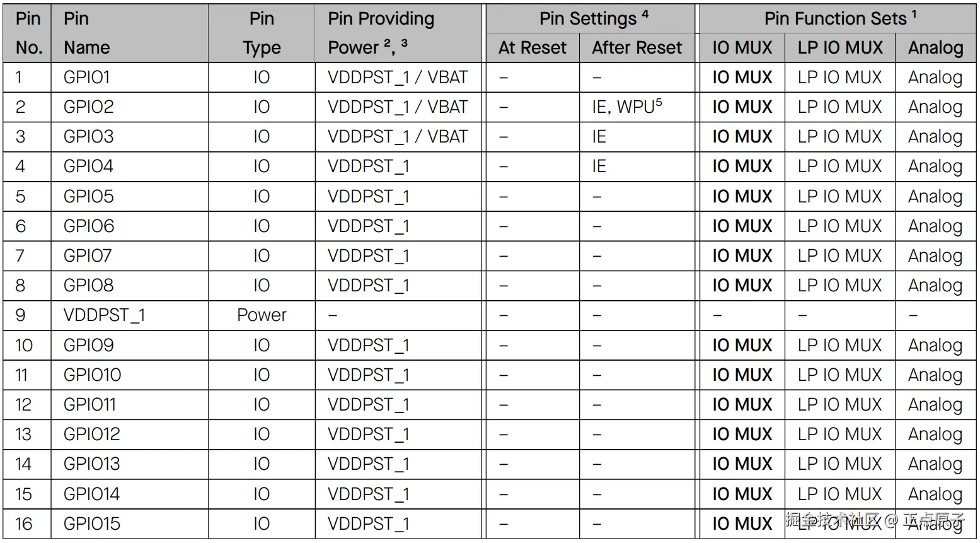Click the IO MUX cell for GPIO13
Viewport: 980px width, 543px height.
pos(742,464)
